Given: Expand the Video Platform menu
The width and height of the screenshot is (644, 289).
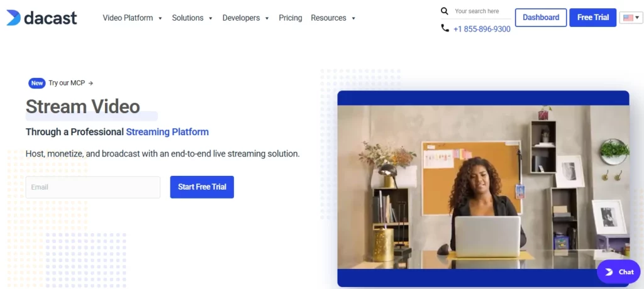Looking at the screenshot, I should 132,18.
